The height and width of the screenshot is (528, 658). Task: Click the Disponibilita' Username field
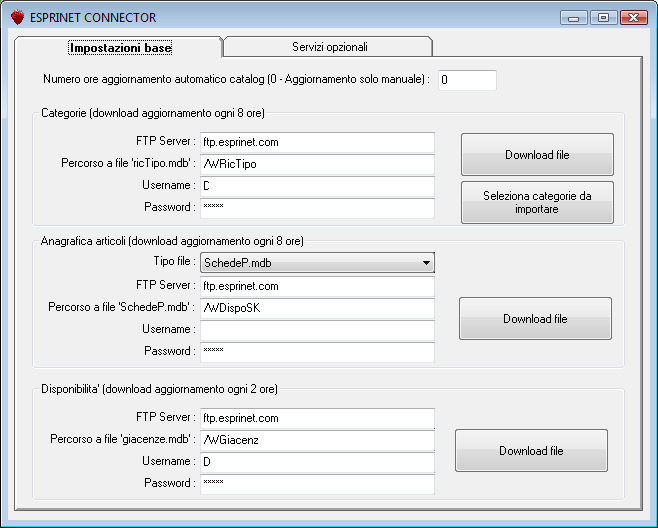coord(317,462)
